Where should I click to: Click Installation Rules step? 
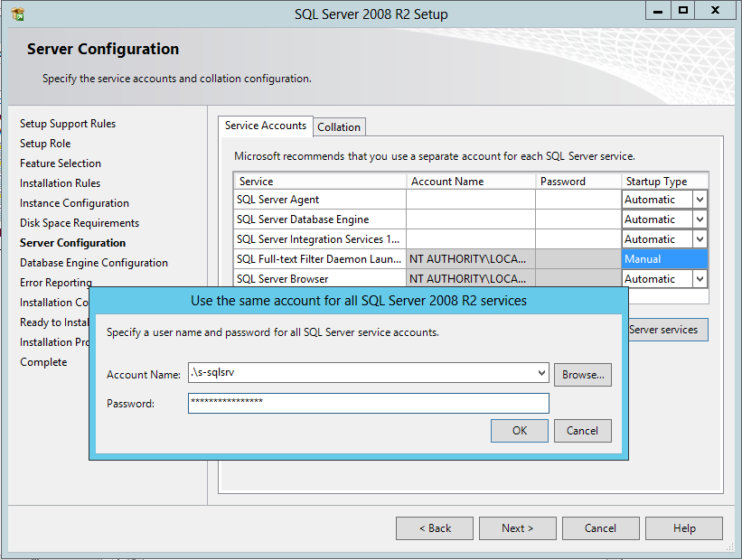pos(60,183)
